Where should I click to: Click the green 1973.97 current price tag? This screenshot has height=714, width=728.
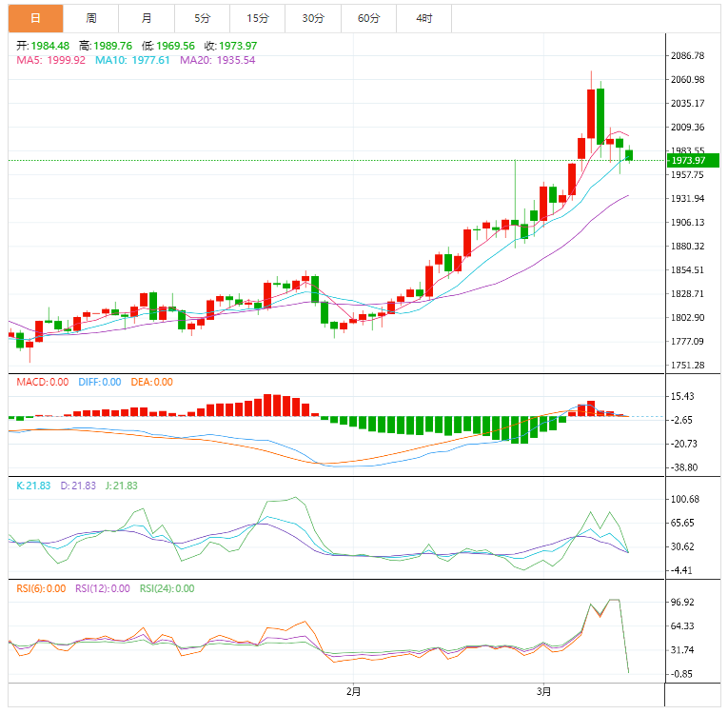689,161
